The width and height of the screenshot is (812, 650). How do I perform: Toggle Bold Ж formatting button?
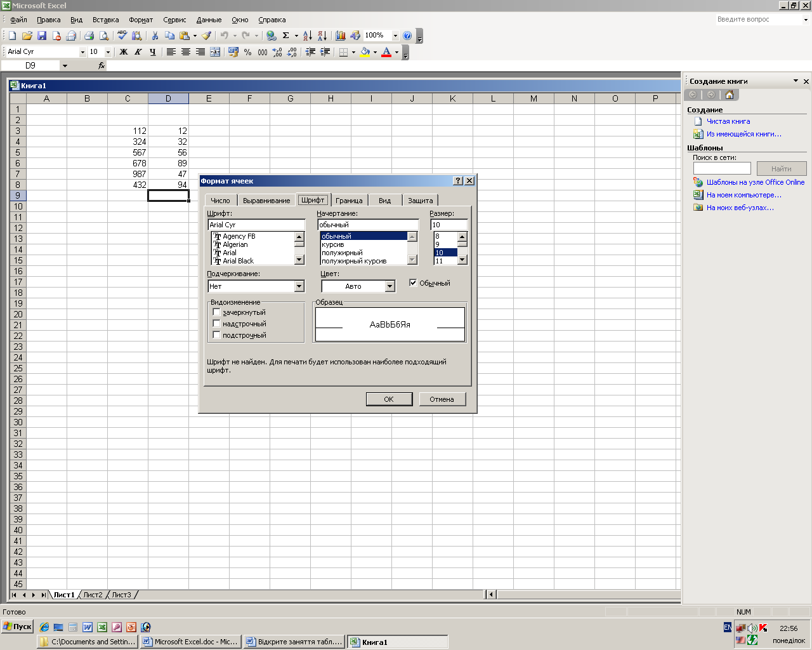coord(124,52)
